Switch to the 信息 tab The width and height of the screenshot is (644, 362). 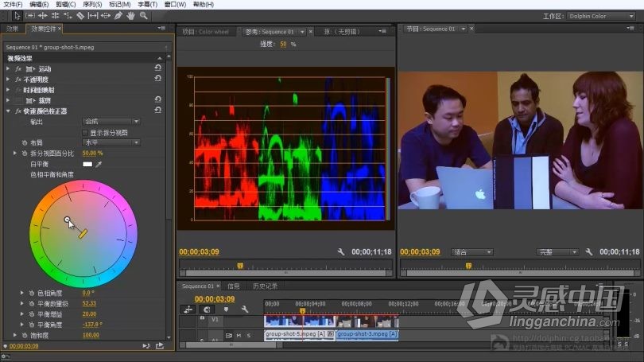234,286
